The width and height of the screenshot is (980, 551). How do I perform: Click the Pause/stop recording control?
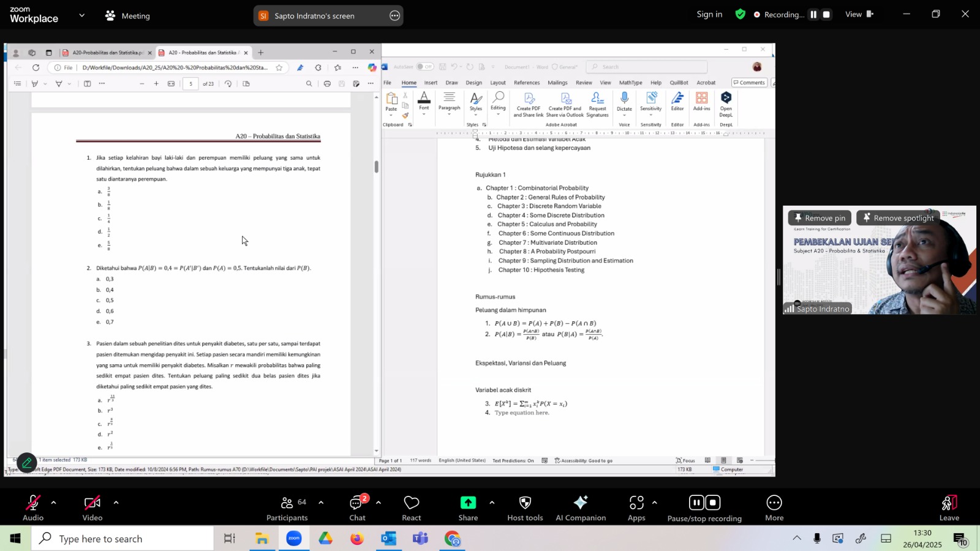pyautogui.click(x=704, y=508)
